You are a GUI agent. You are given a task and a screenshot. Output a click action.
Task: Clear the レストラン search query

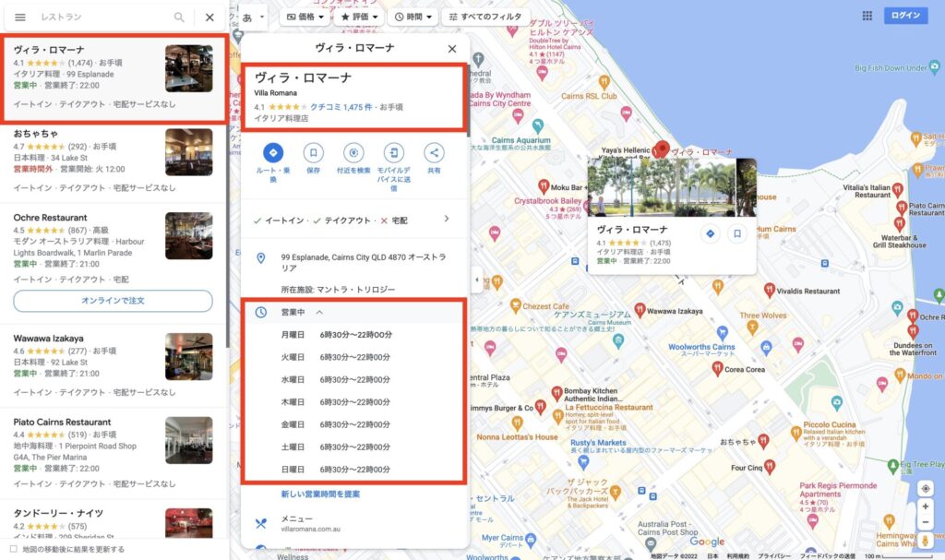point(209,18)
